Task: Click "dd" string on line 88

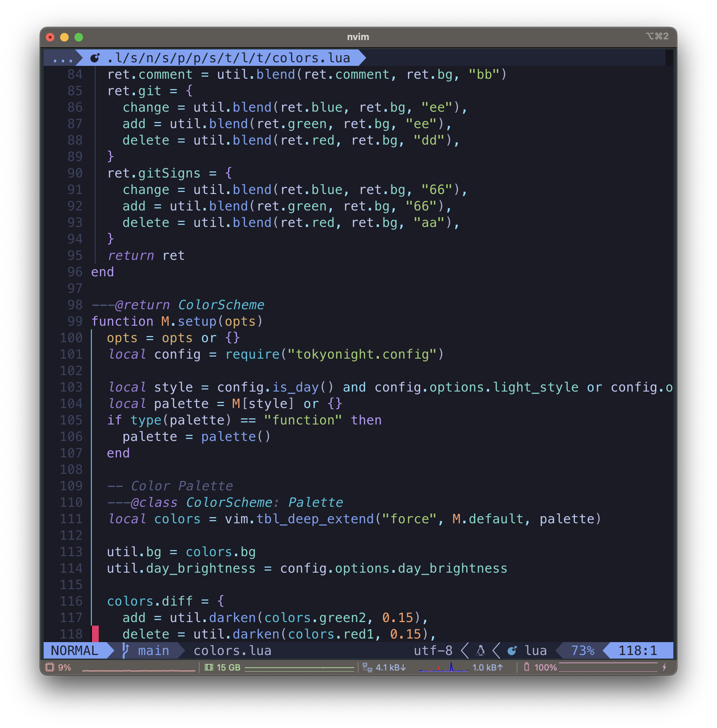Action: pyautogui.click(x=429, y=140)
